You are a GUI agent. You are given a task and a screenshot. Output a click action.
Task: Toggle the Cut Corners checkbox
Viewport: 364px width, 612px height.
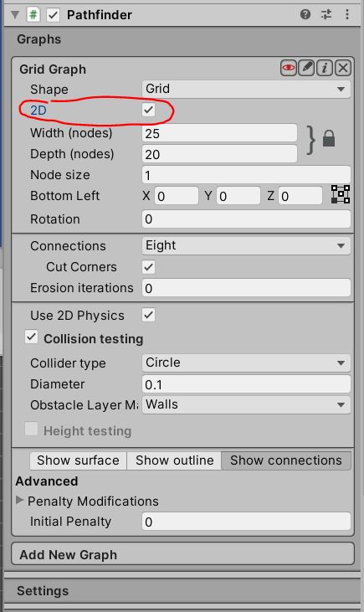(x=149, y=267)
